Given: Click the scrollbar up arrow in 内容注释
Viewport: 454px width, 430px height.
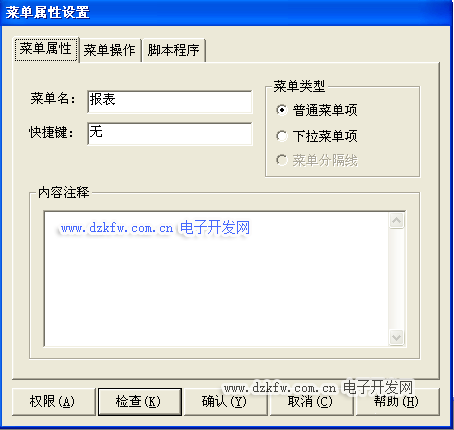Looking at the screenshot, I should (x=397, y=220).
